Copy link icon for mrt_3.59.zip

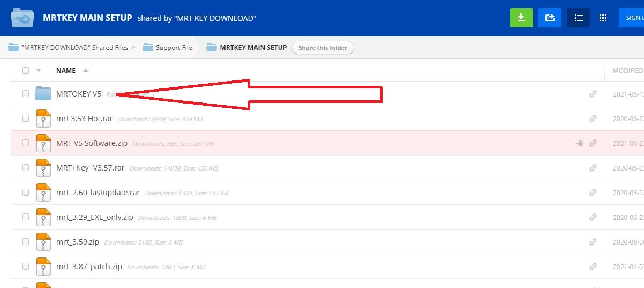pos(593,242)
